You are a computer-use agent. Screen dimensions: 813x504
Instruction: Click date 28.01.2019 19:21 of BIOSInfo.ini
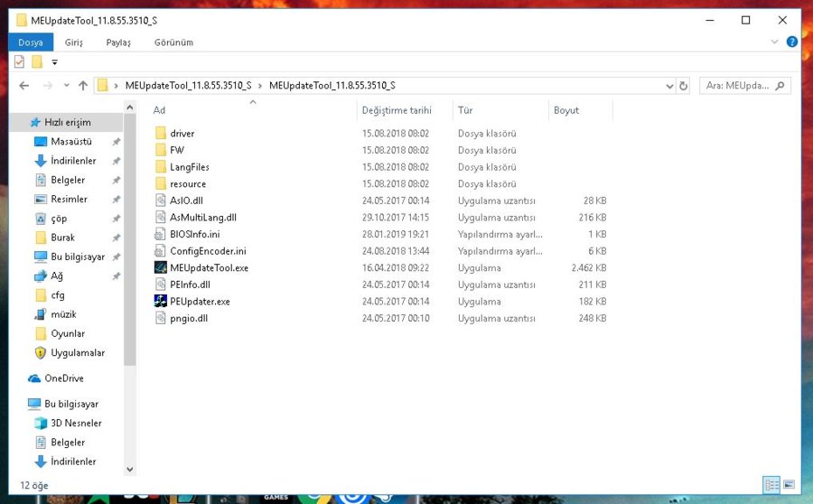tap(396, 234)
